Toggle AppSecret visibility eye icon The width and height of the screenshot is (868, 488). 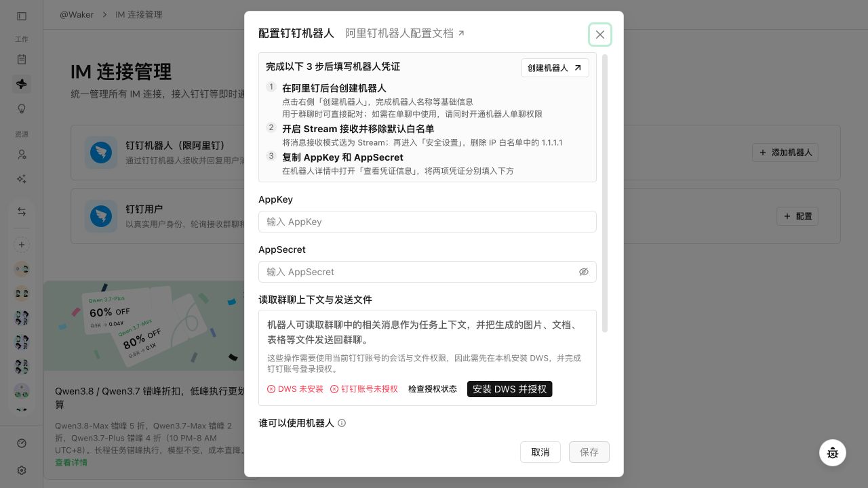583,272
